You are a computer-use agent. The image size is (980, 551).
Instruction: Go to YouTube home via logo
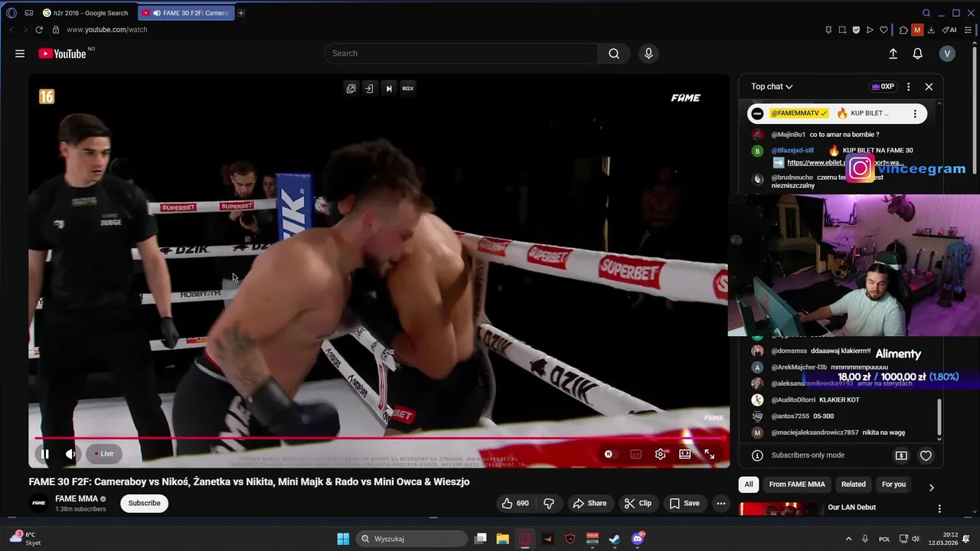click(x=63, y=54)
